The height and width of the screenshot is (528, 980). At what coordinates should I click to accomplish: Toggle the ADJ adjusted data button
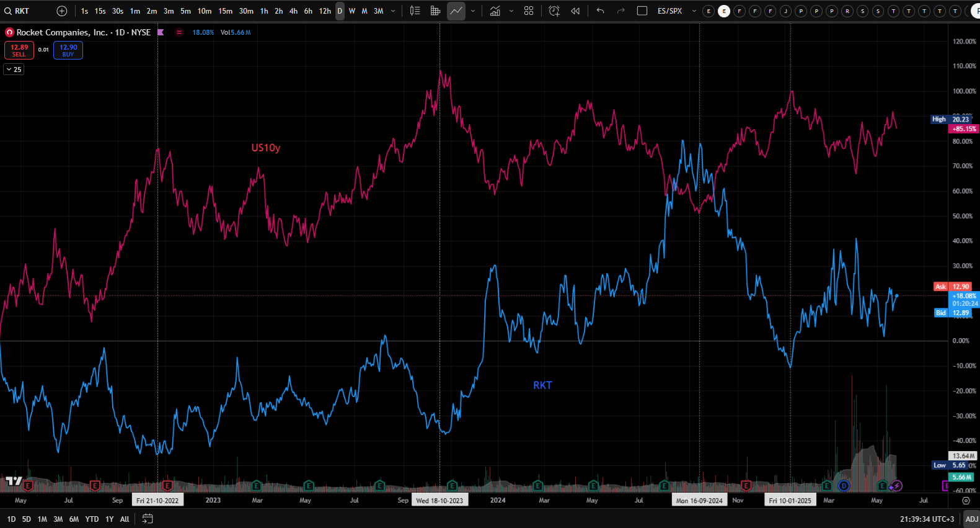971,519
